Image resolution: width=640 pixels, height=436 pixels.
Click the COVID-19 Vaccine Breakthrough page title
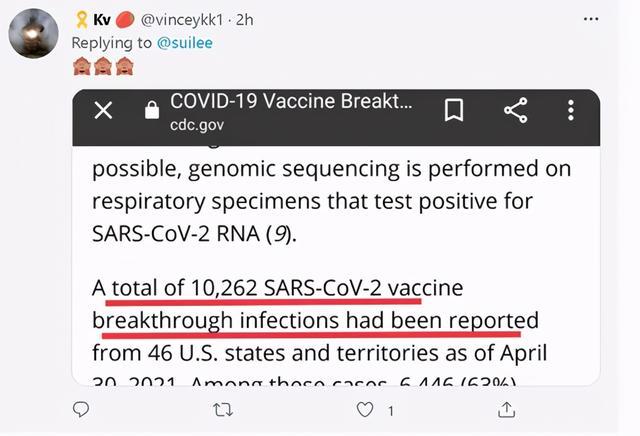click(291, 101)
